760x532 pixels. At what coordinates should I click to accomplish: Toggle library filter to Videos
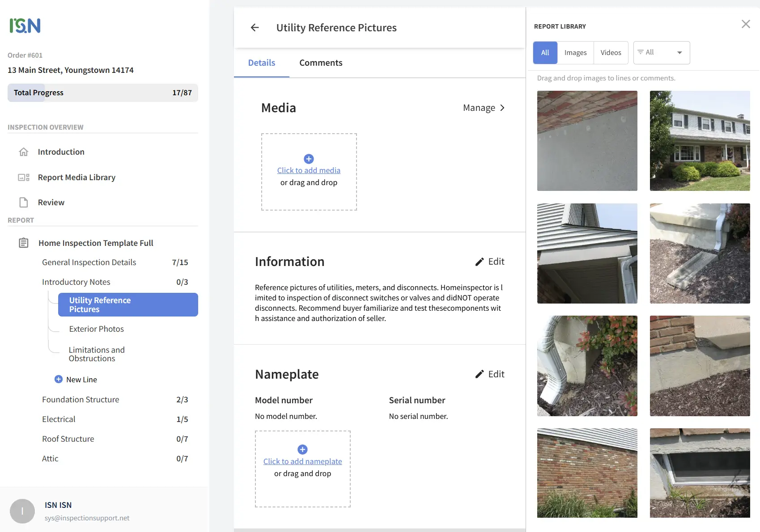click(x=611, y=53)
